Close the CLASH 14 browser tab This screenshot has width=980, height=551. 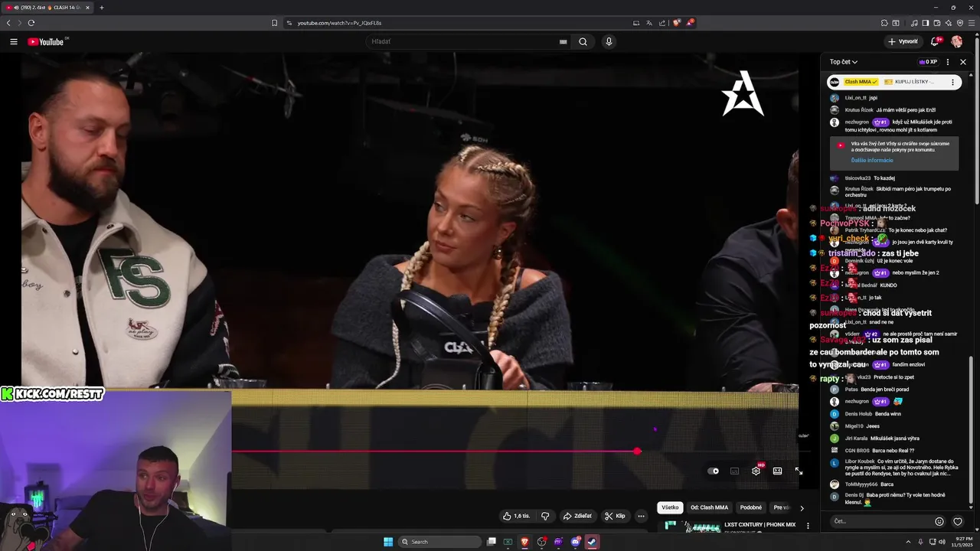pyautogui.click(x=87, y=8)
